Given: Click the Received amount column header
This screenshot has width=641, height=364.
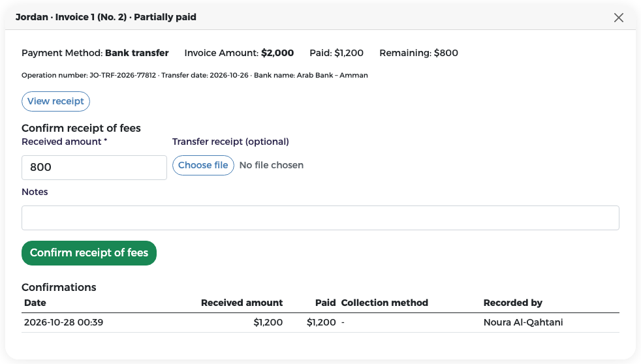Looking at the screenshot, I should [242, 303].
